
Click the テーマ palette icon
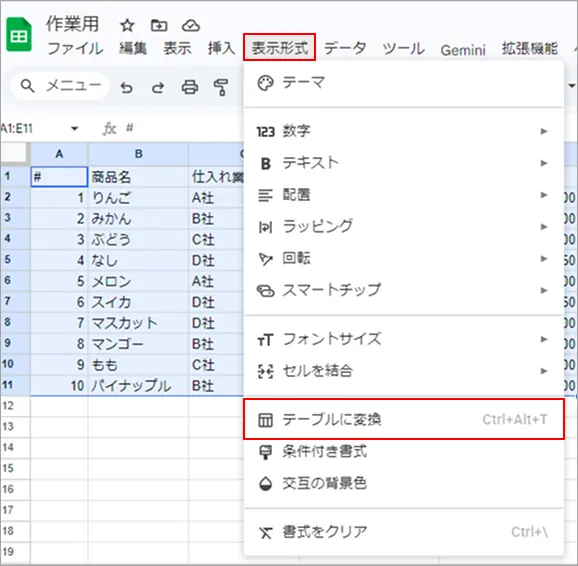coord(265,83)
